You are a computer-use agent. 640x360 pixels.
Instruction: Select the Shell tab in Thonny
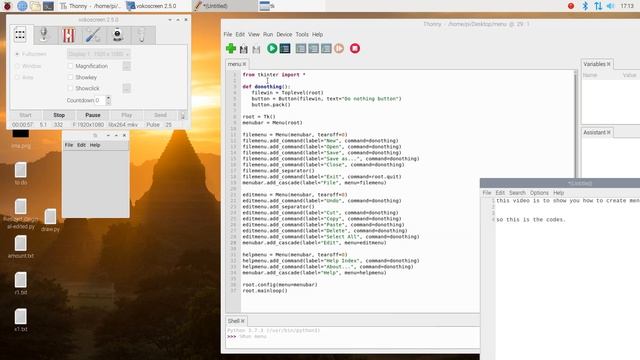(236, 321)
